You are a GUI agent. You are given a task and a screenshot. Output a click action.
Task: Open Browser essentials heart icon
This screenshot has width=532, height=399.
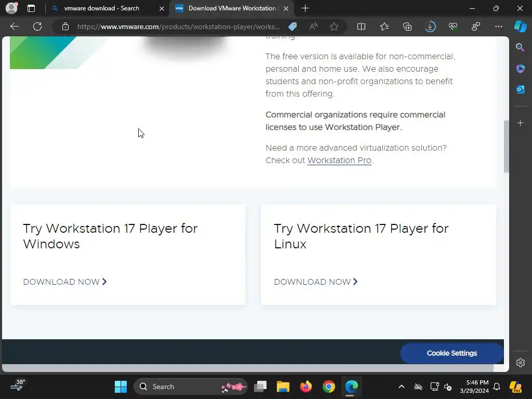pyautogui.click(x=453, y=26)
